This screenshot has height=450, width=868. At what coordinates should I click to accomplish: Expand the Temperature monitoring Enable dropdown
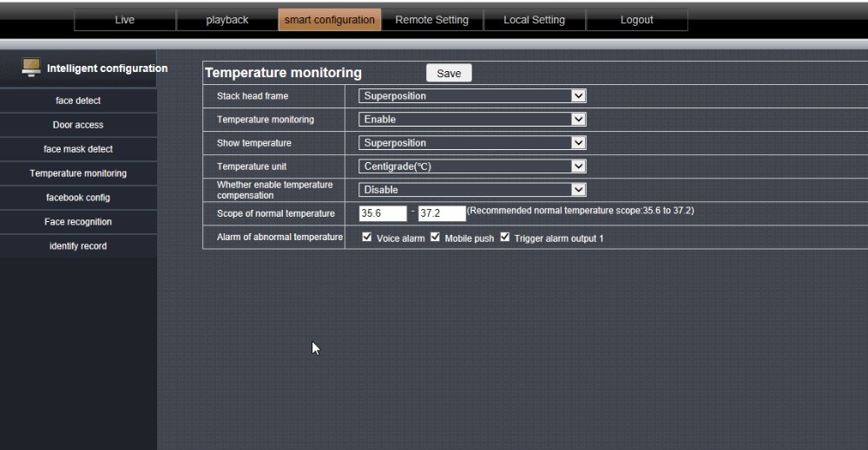[x=472, y=120]
